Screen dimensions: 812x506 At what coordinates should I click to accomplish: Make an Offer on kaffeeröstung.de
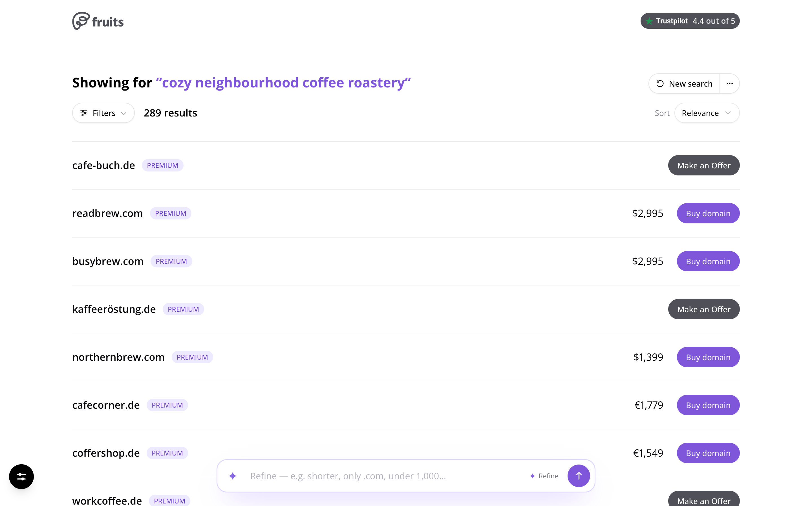pyautogui.click(x=704, y=309)
